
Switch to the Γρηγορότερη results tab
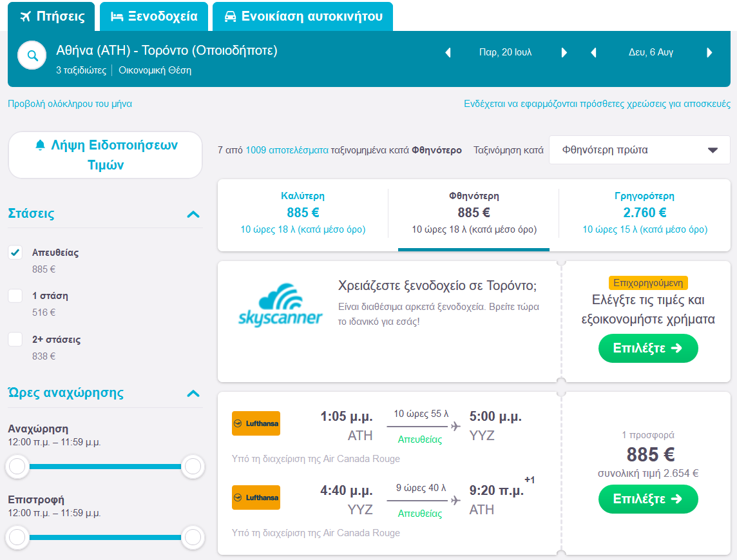pyautogui.click(x=644, y=213)
